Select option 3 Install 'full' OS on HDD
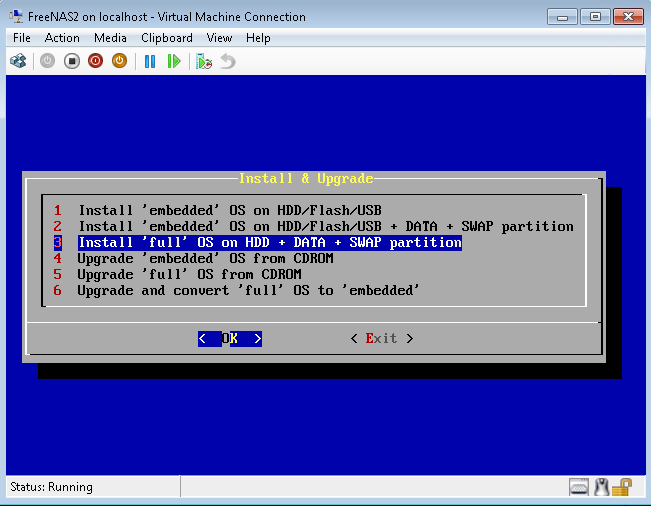The height and width of the screenshot is (506, 651). (257, 242)
